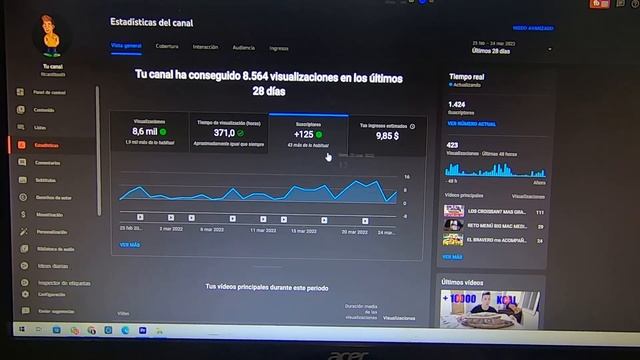Open the Configuración gear icon

click(25, 294)
